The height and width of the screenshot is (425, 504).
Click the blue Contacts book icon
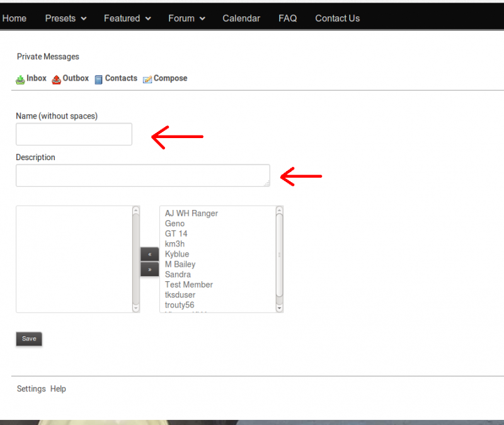[x=98, y=79]
